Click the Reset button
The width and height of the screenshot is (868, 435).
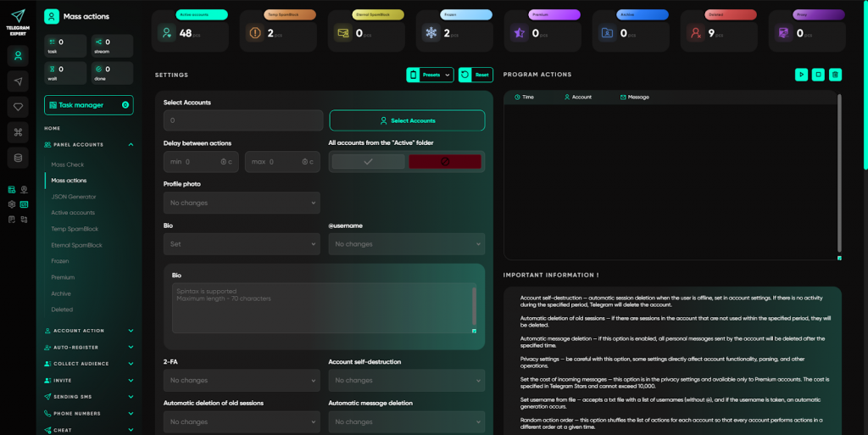coord(476,75)
